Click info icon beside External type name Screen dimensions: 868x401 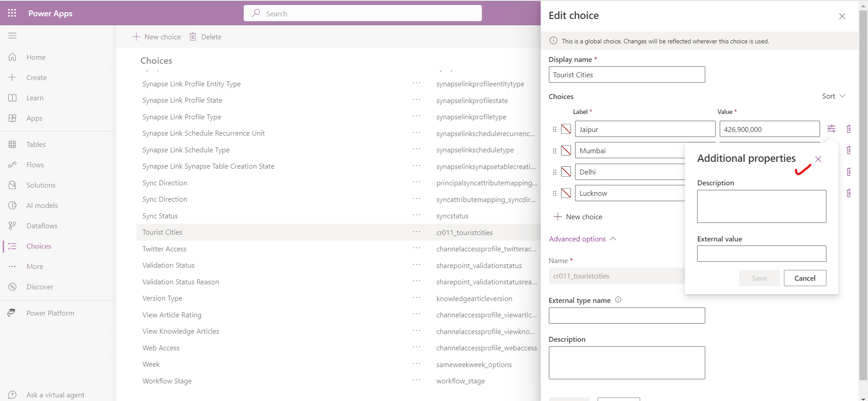618,300
